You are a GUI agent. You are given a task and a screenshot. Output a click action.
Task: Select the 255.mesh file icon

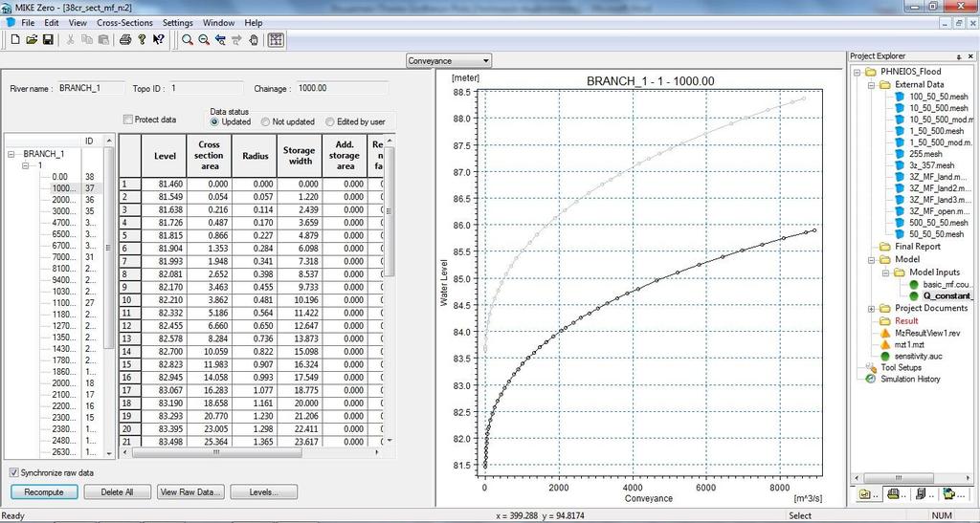pos(900,154)
